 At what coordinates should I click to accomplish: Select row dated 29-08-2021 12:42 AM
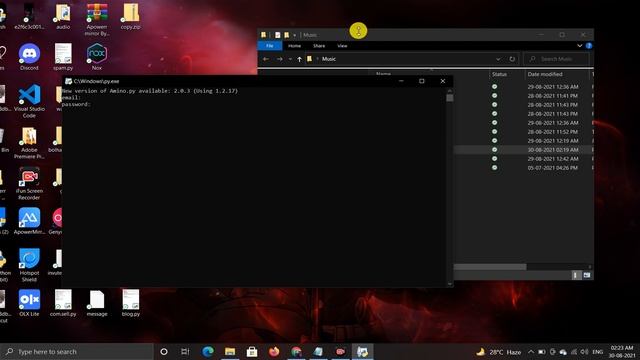[x=524, y=159]
